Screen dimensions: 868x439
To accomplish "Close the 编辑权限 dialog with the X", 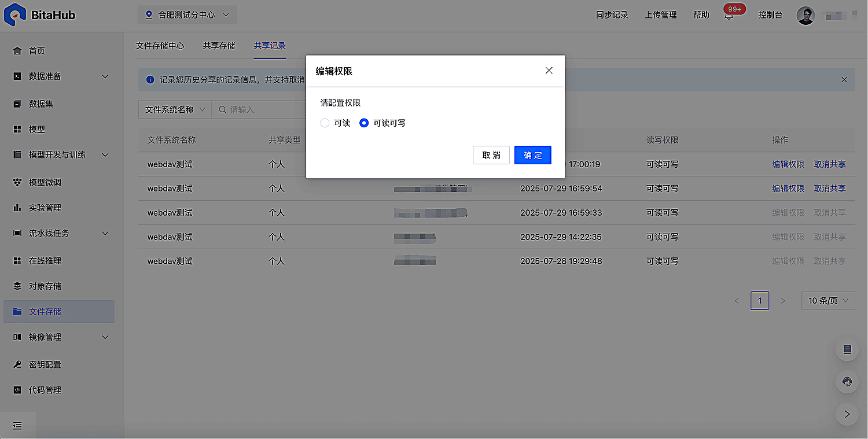I will point(549,71).
